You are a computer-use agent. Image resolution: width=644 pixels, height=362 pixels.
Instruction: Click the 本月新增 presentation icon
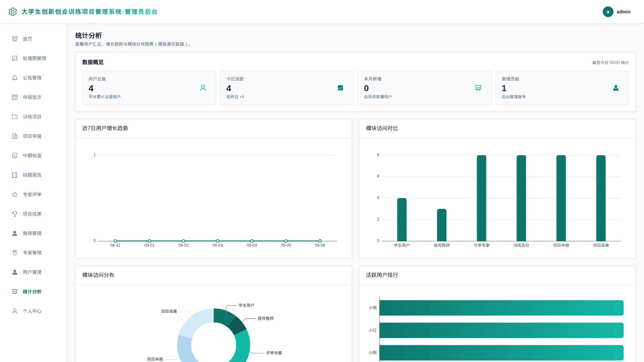[478, 88]
